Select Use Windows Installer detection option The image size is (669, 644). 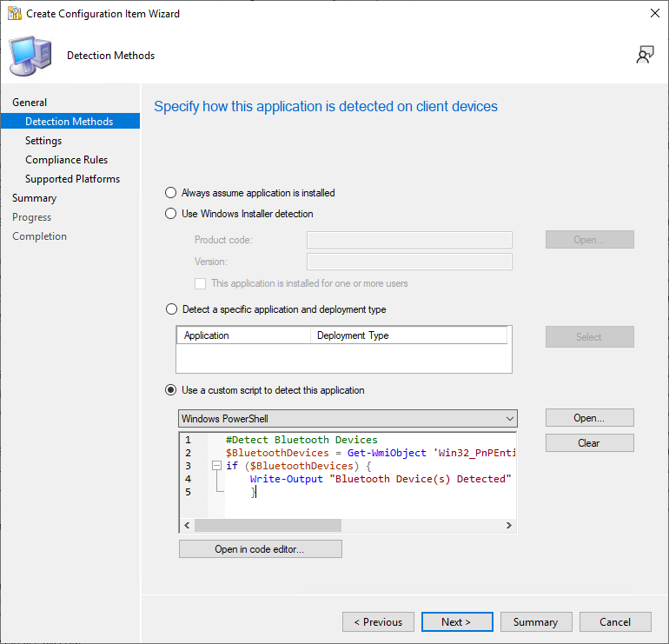(x=171, y=214)
